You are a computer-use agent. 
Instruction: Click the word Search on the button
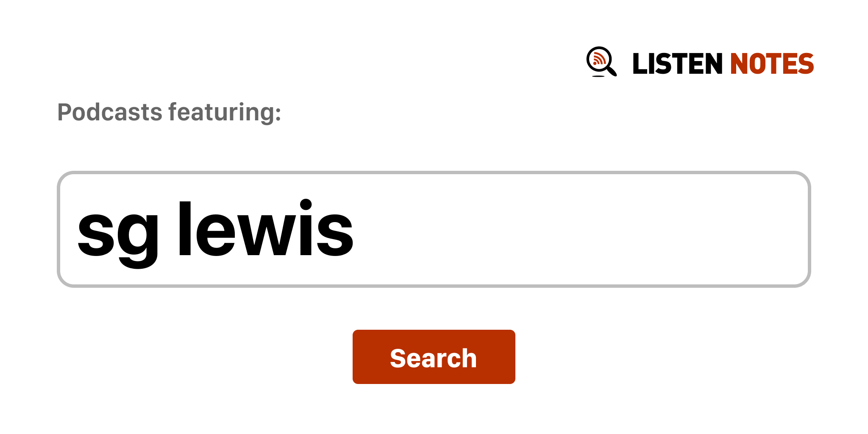[434, 358]
